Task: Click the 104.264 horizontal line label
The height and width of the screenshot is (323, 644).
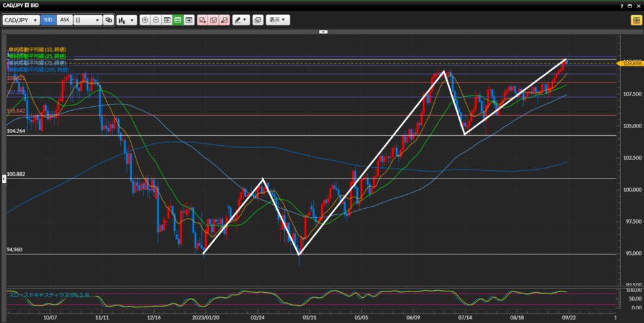Action: pyautogui.click(x=16, y=131)
